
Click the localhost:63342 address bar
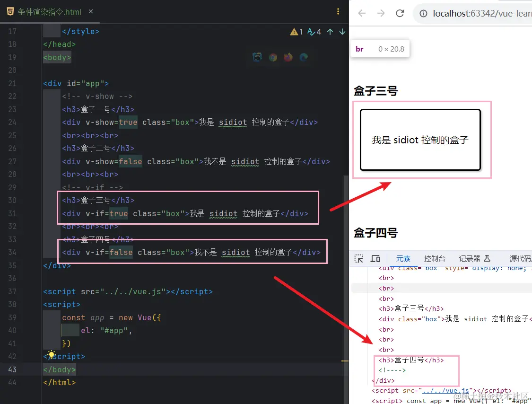point(482,14)
